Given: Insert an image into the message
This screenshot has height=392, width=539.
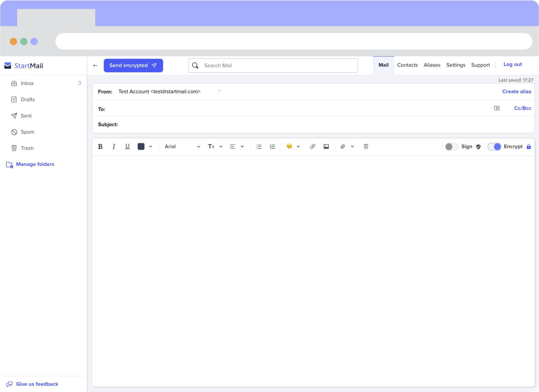Looking at the screenshot, I should 326,146.
